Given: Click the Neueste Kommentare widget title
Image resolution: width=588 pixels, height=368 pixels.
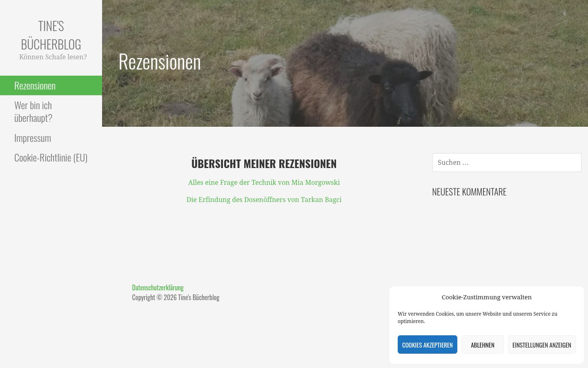Looking at the screenshot, I should click(x=469, y=192).
